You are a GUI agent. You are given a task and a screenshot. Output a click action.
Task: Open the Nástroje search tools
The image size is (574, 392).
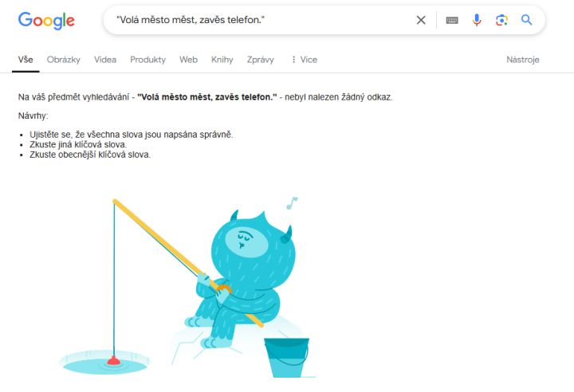(523, 60)
